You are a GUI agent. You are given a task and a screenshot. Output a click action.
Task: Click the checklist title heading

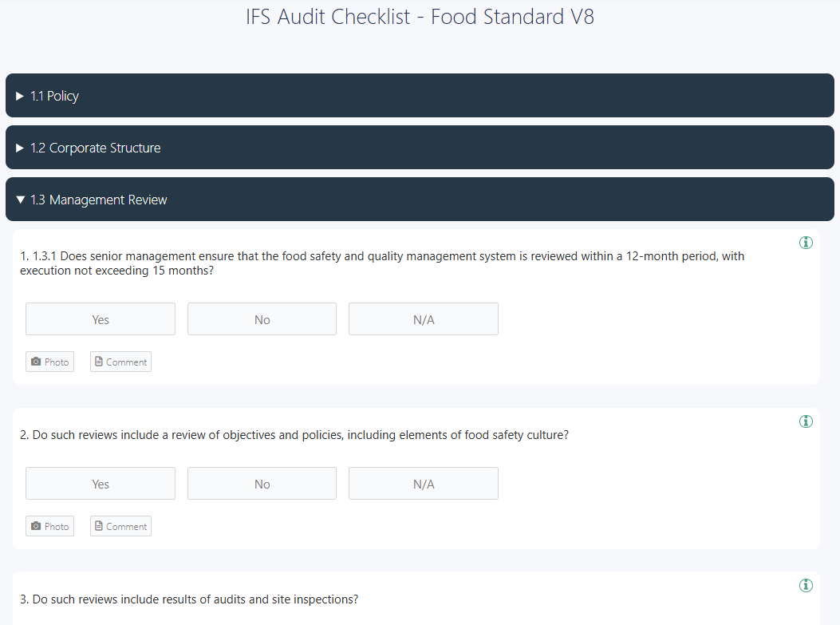[x=420, y=16]
